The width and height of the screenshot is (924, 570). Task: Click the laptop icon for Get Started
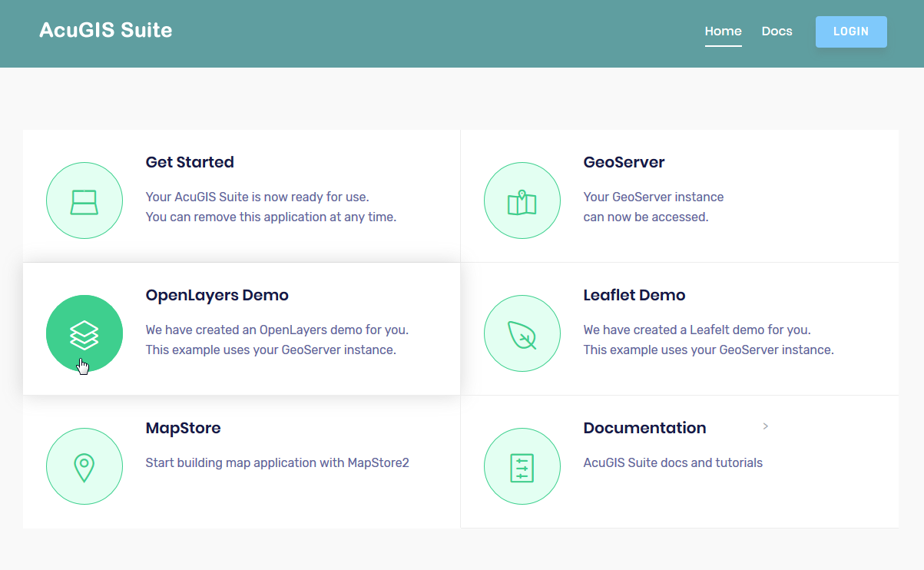click(x=84, y=201)
